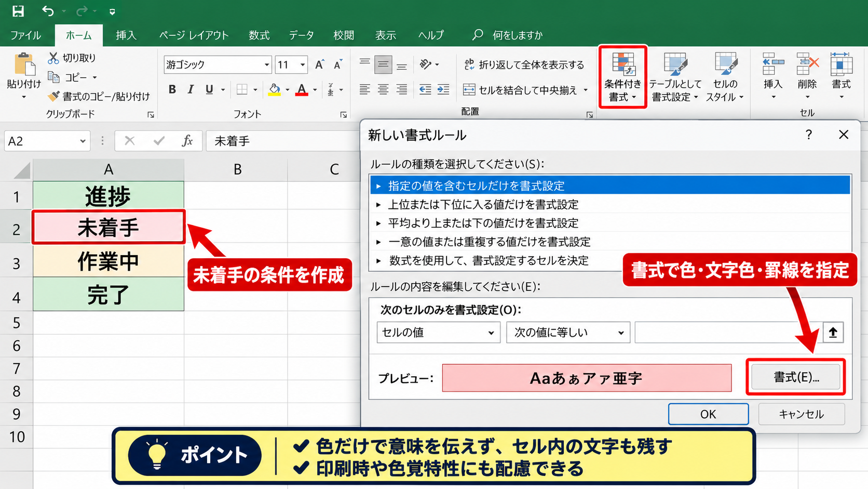The height and width of the screenshot is (489, 868).
Task: Switch to the 数式 tab
Action: point(259,35)
